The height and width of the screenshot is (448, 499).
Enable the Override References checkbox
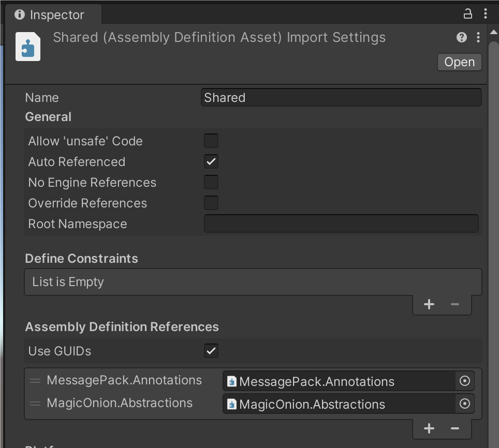pos(211,203)
